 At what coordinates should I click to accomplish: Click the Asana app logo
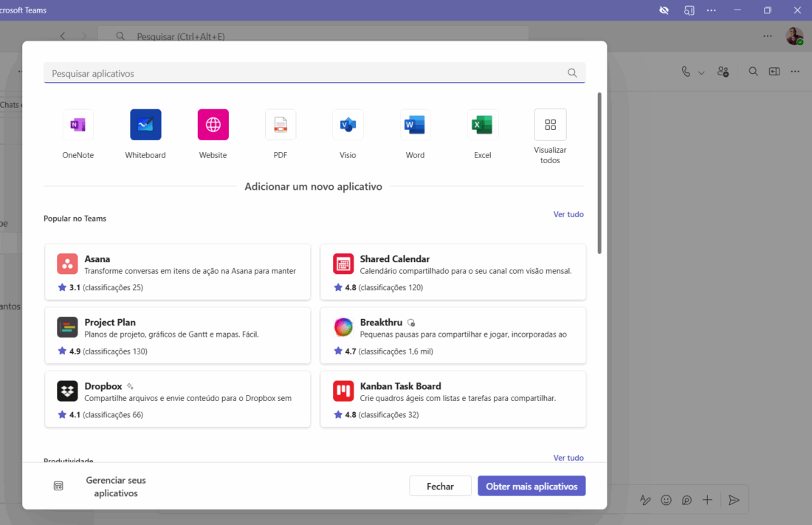(x=67, y=264)
